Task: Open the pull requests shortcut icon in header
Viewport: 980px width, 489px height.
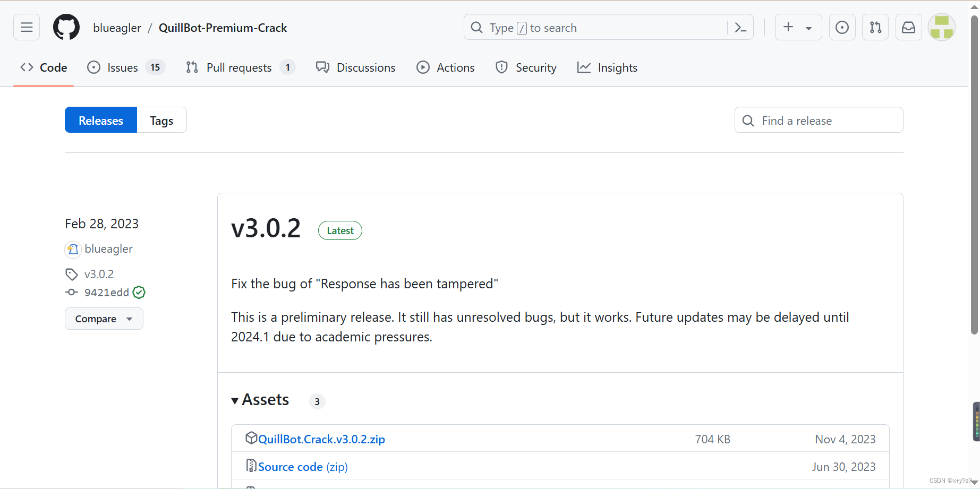Action: tap(875, 27)
